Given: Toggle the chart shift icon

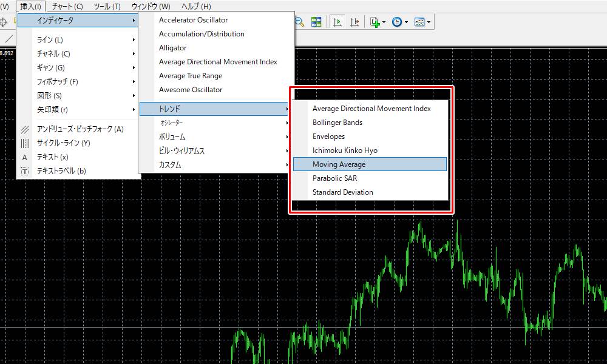Looking at the screenshot, I should click(x=354, y=22).
